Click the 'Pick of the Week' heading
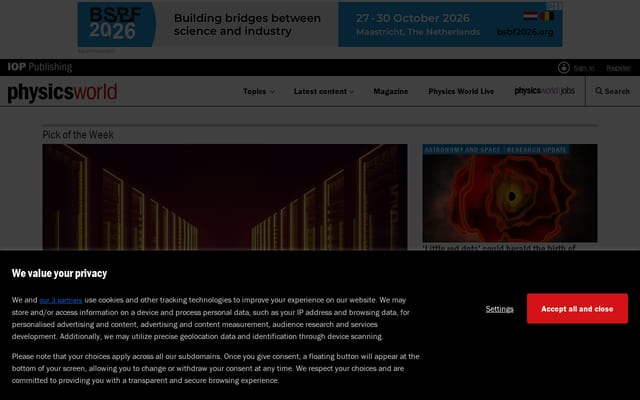 tap(78, 135)
